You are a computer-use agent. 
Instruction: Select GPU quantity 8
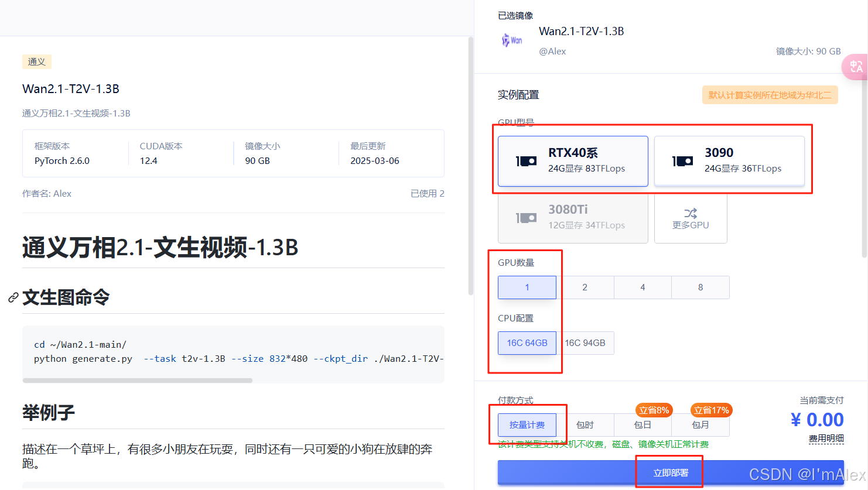click(x=700, y=287)
